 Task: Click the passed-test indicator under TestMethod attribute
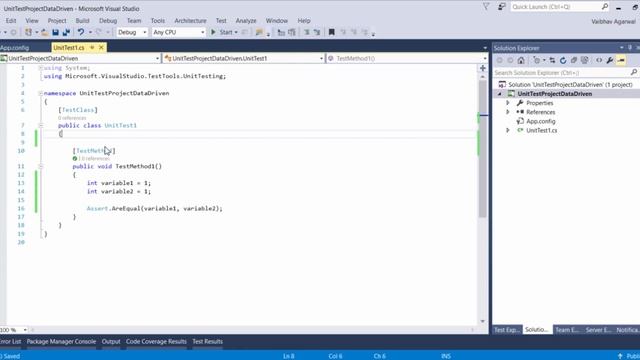[75, 158]
